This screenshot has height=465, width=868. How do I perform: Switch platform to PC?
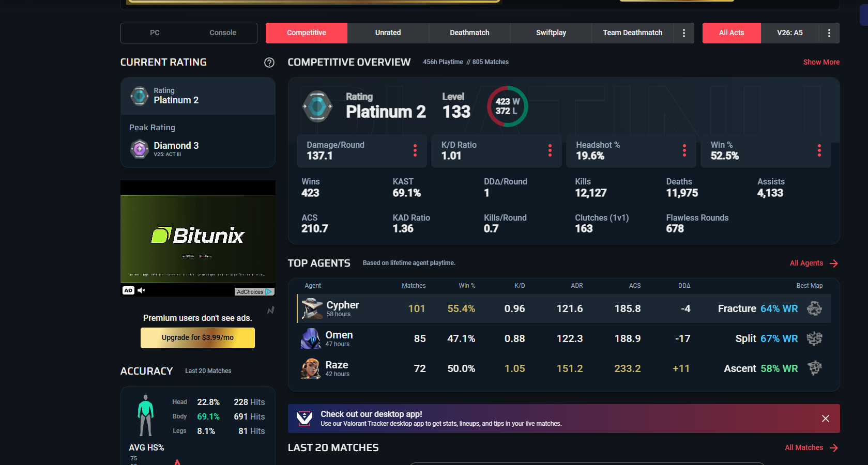[x=155, y=33]
